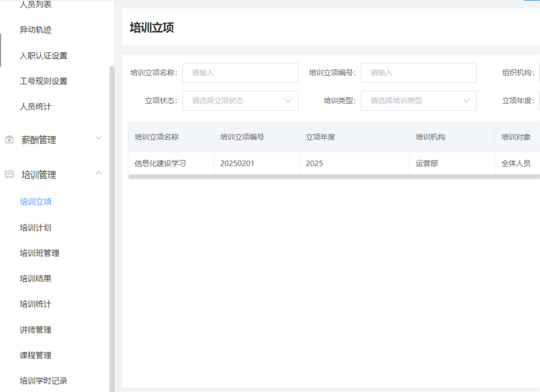Screen dimensions: 540x392
Task: Select the 信息化建设学习 table cell
Action: pyautogui.click(x=171, y=164)
